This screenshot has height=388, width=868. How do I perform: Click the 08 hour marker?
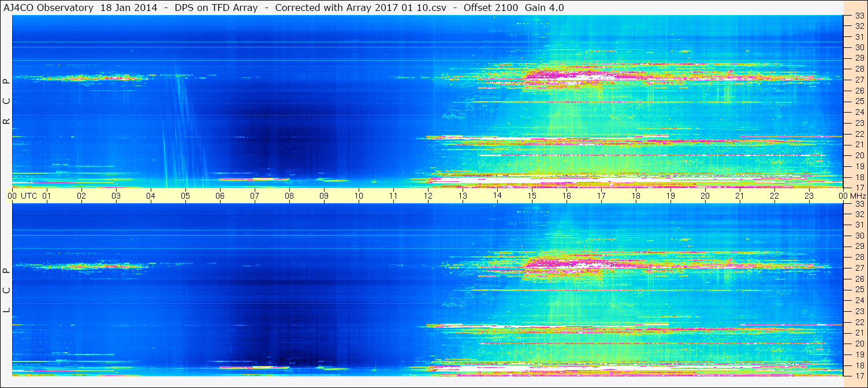(x=289, y=196)
